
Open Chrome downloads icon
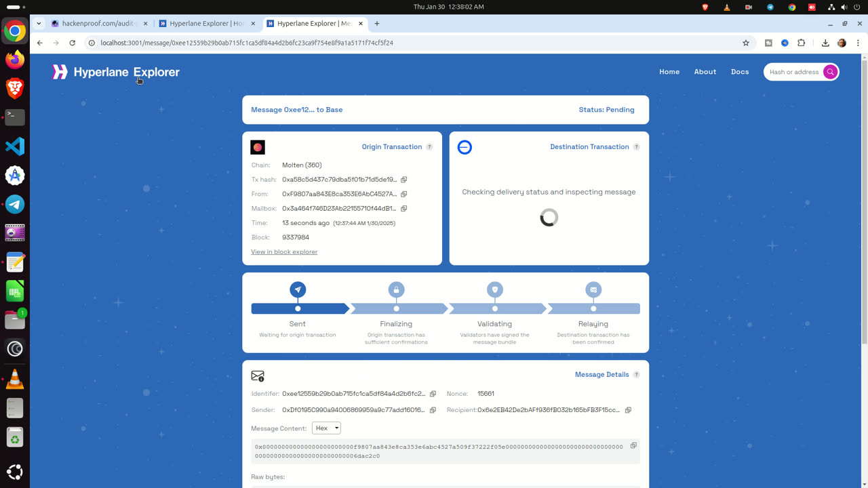tap(825, 43)
